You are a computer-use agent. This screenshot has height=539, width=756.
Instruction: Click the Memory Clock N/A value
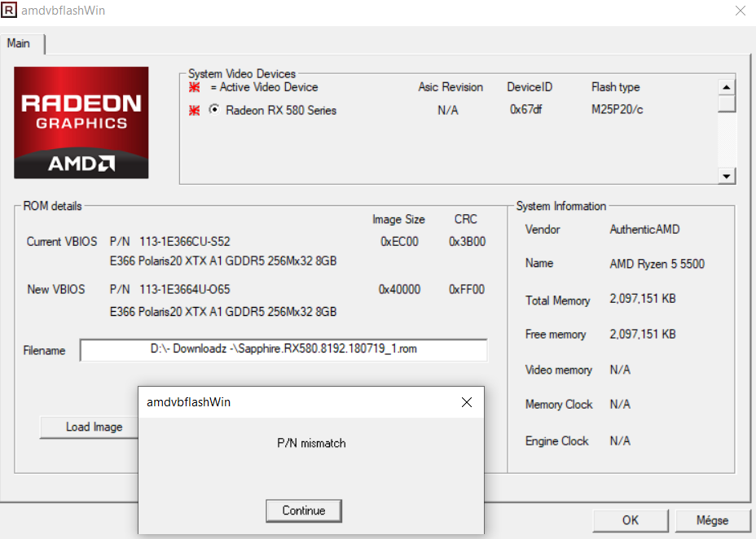click(x=620, y=404)
